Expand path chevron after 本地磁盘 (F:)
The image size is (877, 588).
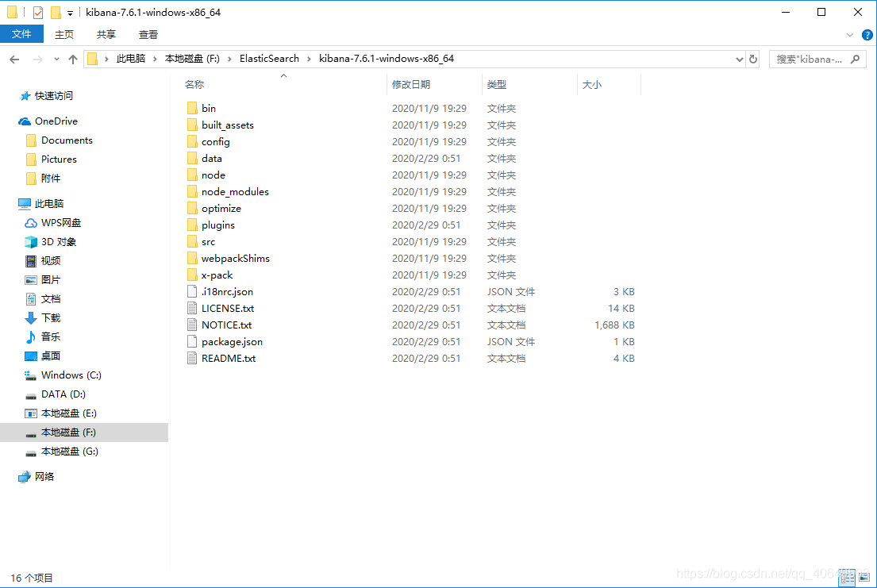click(229, 59)
